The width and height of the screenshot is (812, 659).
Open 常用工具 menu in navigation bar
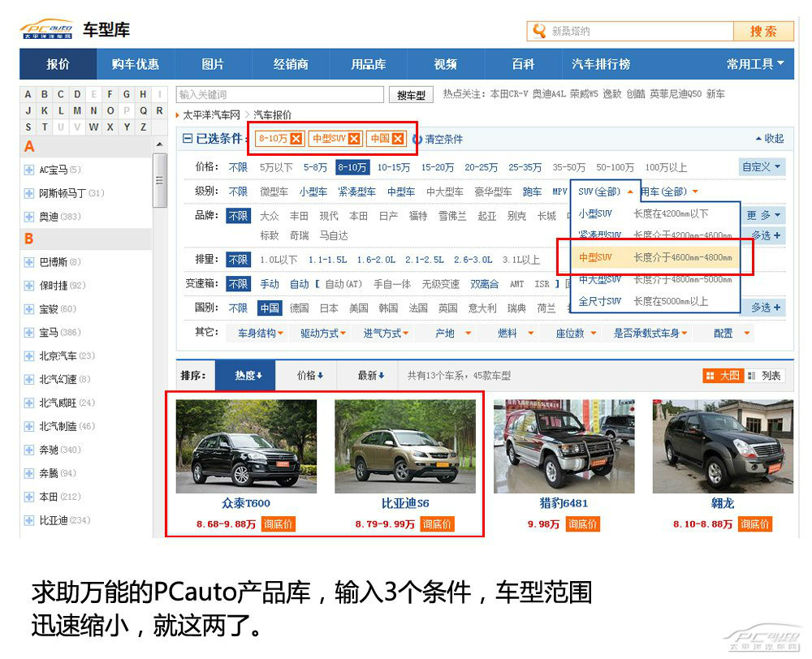(x=755, y=64)
